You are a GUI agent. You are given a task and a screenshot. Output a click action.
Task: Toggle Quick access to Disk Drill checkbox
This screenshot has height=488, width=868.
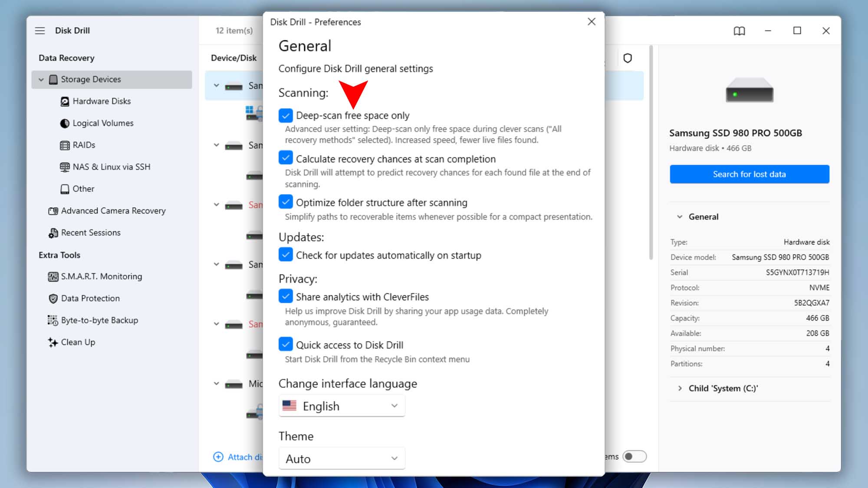(286, 344)
